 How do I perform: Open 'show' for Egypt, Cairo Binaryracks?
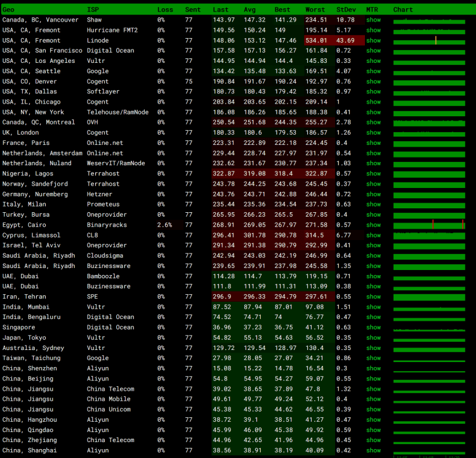[x=373, y=225]
